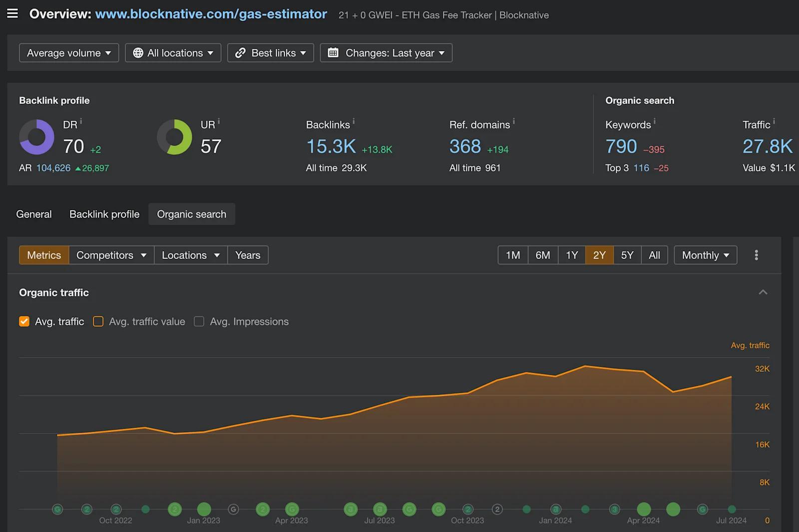
Task: Click the purple DR donut chart
Action: pyautogui.click(x=36, y=137)
